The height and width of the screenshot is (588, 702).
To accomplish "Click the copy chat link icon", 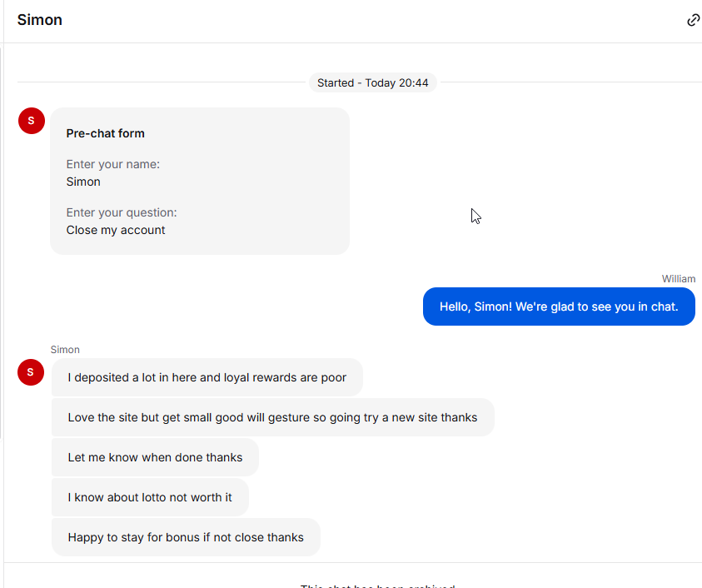I will coord(693,20).
